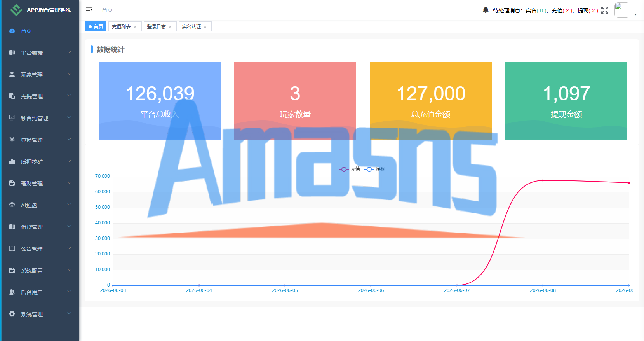Viewport: 644px width, 341px height.
Task: Open the 系统配置 sidebar menu
Action: click(40, 270)
